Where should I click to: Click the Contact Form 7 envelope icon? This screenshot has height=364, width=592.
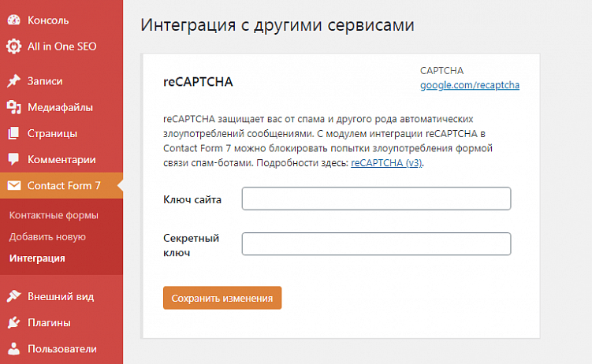click(x=13, y=186)
